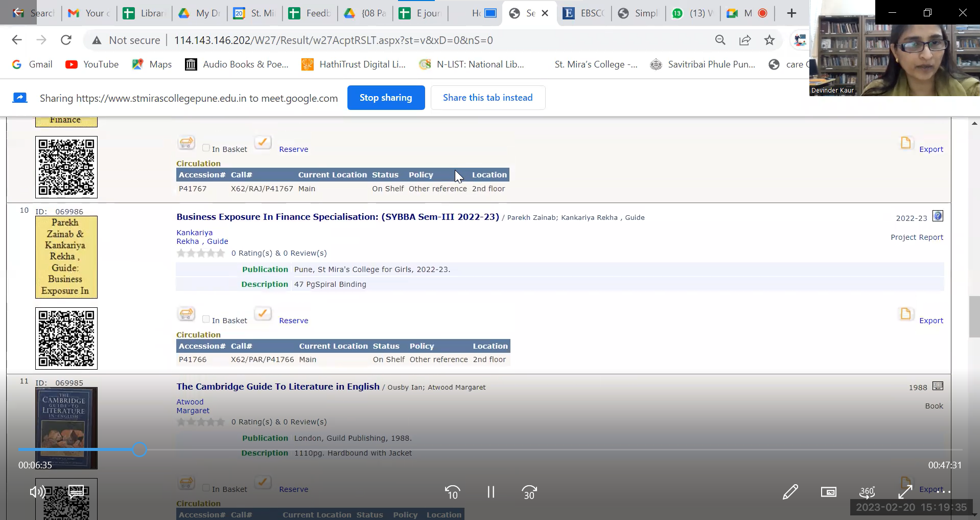Open the captions icon in the player controls
This screenshot has width=980, height=520.
coord(76,492)
